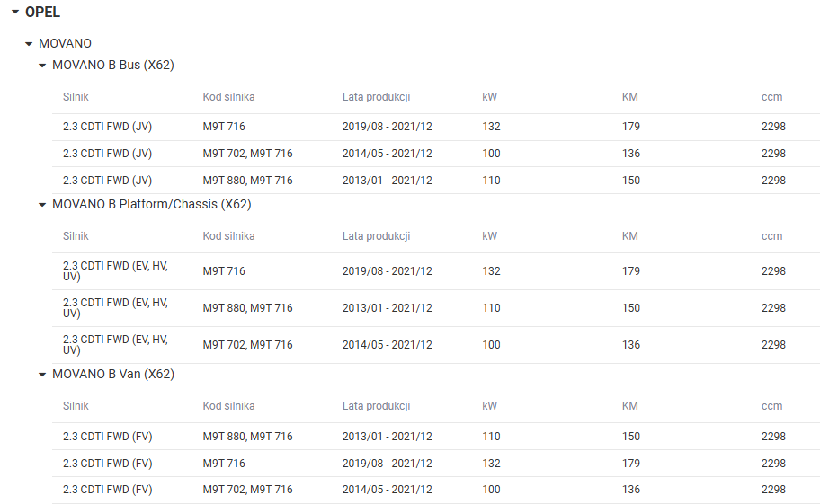Click Lata produkcji header in Van table

[x=376, y=406]
